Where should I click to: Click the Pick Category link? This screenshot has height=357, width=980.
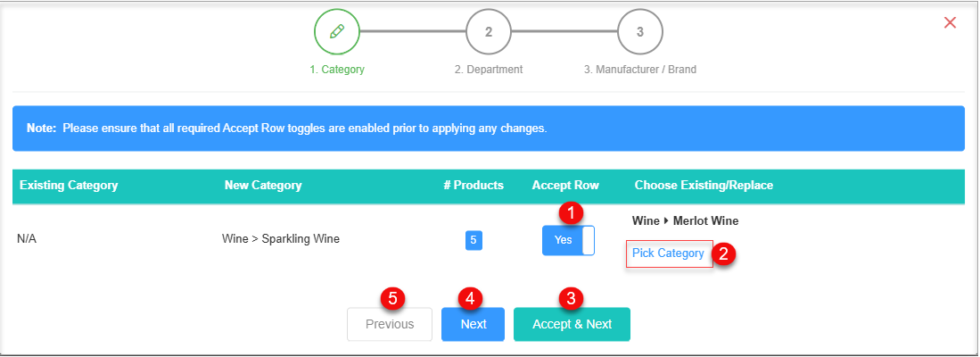668,253
